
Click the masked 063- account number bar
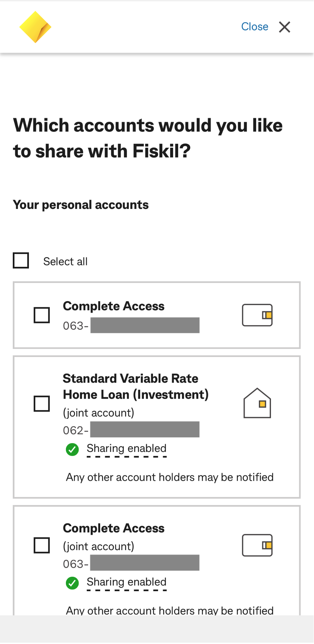coord(145,325)
